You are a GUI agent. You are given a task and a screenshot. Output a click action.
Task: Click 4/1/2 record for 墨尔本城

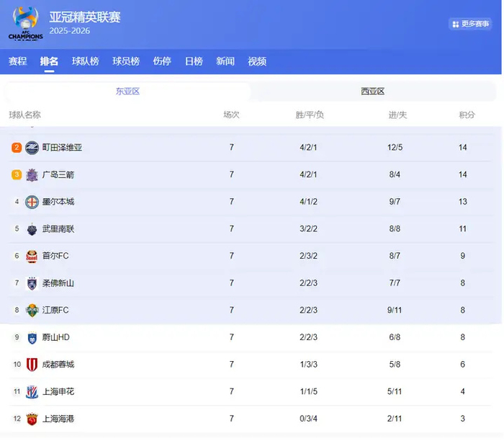click(309, 202)
